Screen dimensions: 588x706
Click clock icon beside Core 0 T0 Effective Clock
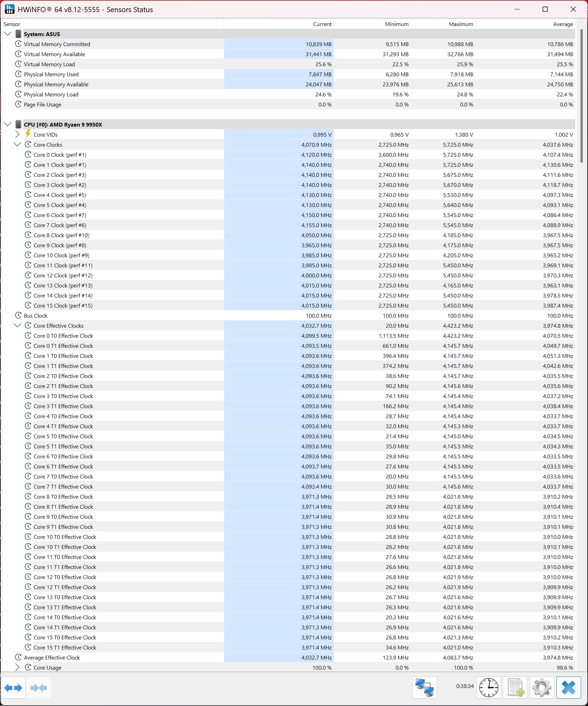[x=28, y=336]
